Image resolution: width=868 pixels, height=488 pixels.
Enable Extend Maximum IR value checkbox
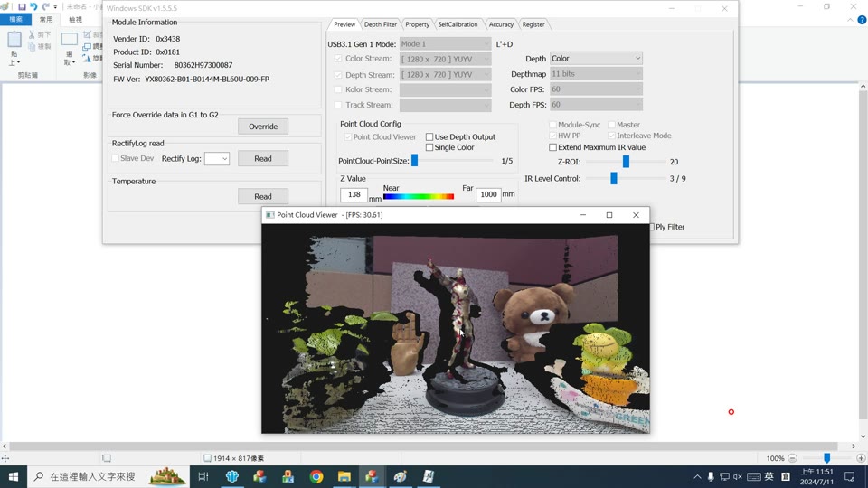552,147
